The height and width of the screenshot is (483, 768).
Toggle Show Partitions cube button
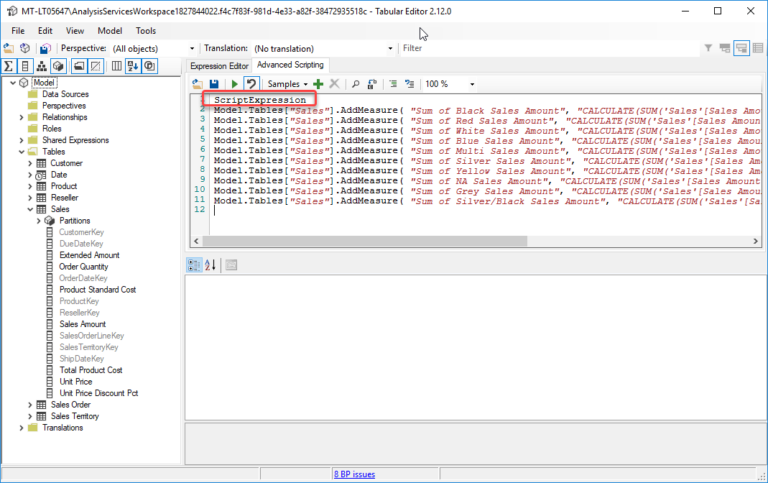point(58,66)
